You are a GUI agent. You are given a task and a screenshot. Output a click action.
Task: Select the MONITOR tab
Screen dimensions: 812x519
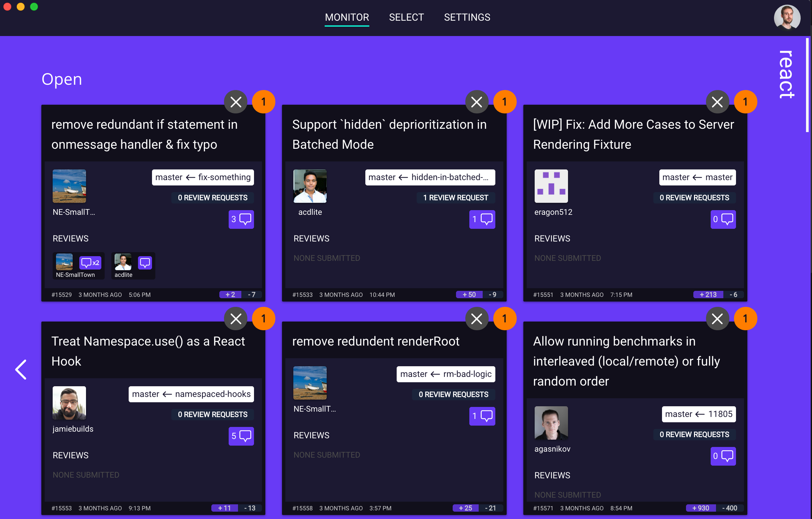click(347, 17)
